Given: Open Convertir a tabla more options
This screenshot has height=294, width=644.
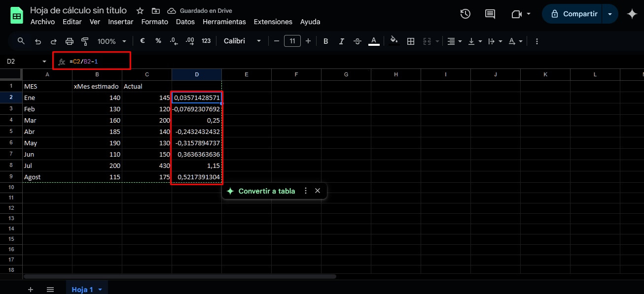Looking at the screenshot, I should coord(306,191).
